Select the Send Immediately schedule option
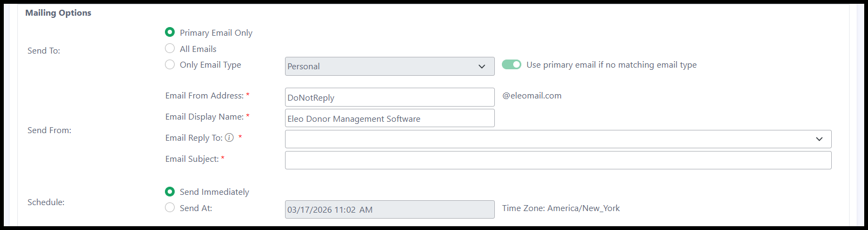This screenshot has height=230, width=868. coord(170,192)
